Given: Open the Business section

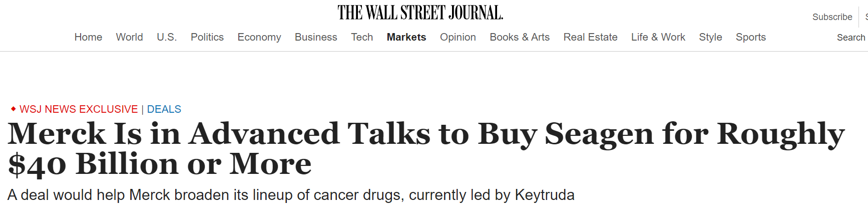Looking at the screenshot, I should [315, 37].
